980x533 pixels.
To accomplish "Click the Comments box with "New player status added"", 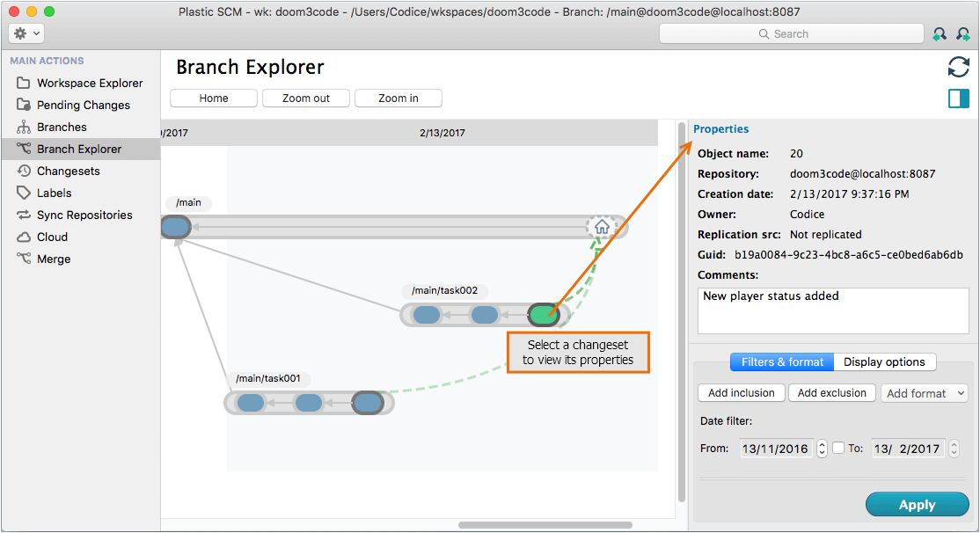I will (x=833, y=310).
